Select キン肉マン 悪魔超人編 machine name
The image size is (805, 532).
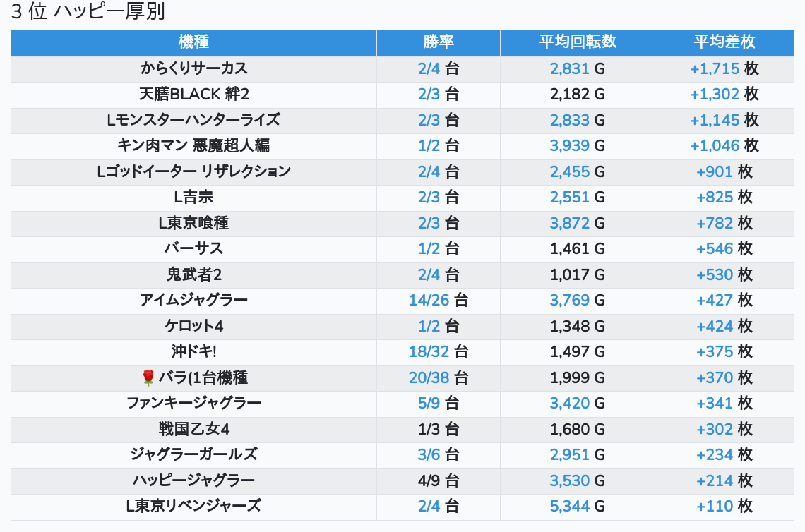[193, 145]
